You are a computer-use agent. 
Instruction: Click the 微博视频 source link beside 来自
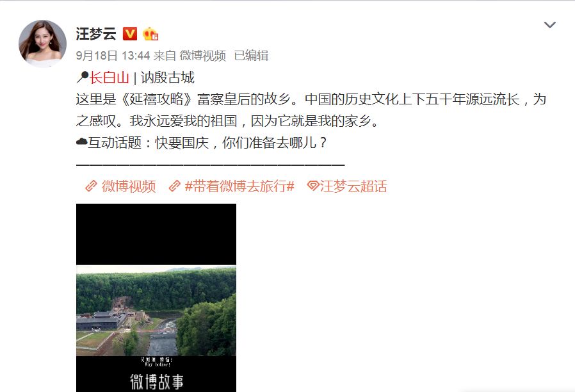coord(203,56)
